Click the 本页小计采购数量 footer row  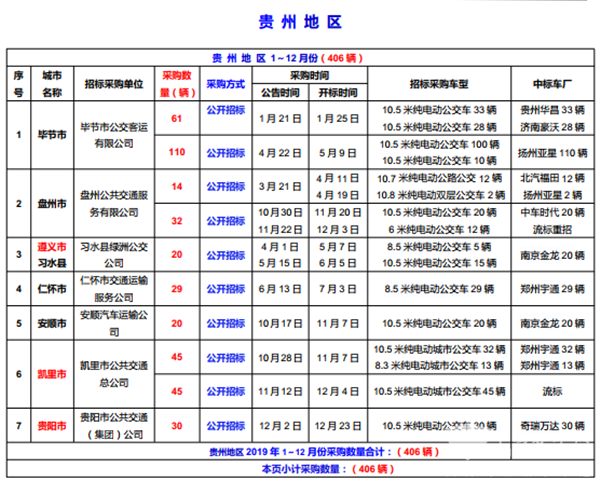(x=300, y=467)
